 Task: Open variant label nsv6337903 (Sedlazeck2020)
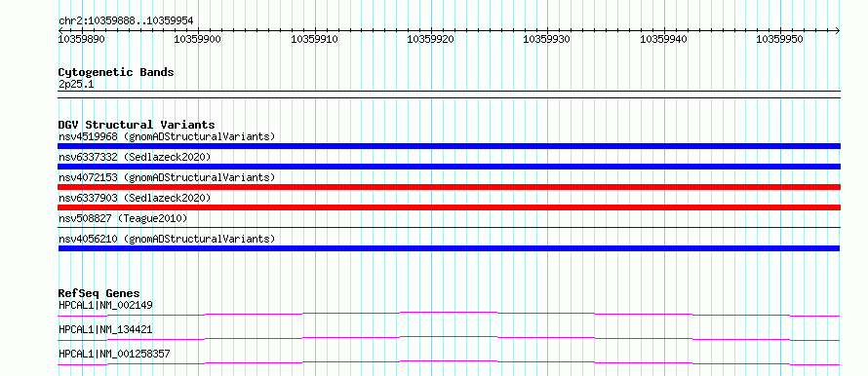pos(135,198)
